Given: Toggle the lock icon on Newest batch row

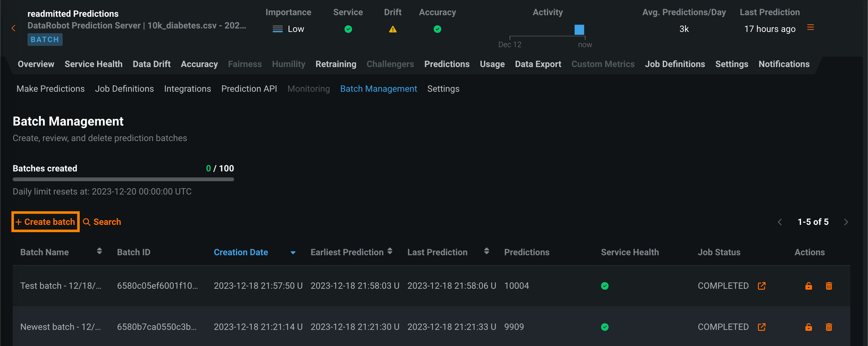Looking at the screenshot, I should (808, 327).
